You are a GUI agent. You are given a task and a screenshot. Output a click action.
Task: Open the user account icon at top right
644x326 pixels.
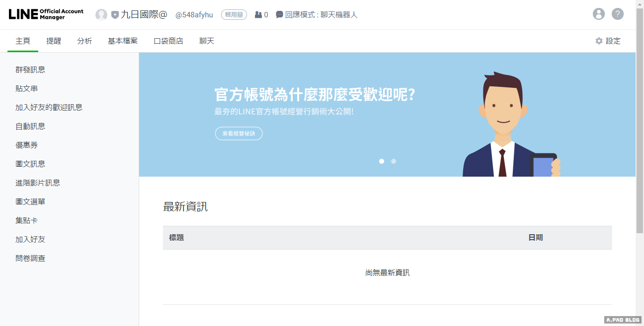(599, 14)
